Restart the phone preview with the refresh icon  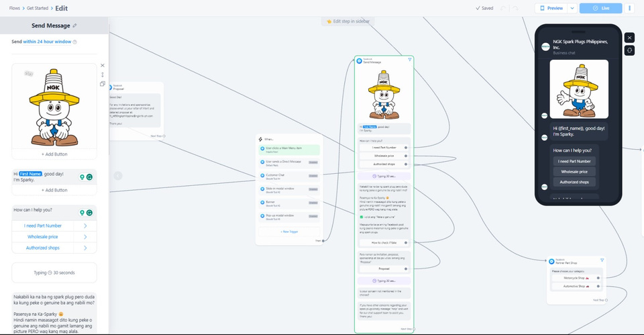pyautogui.click(x=630, y=50)
